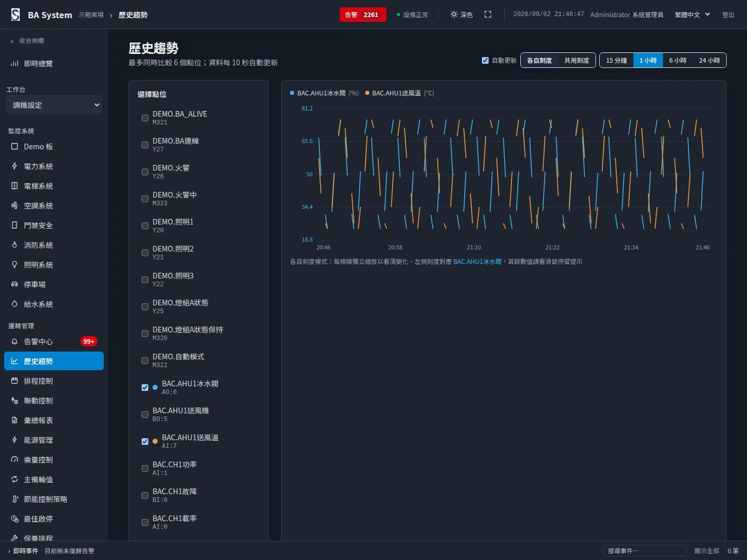Select the 24 小時 time range
This screenshot has height=560, width=747.
[709, 60]
